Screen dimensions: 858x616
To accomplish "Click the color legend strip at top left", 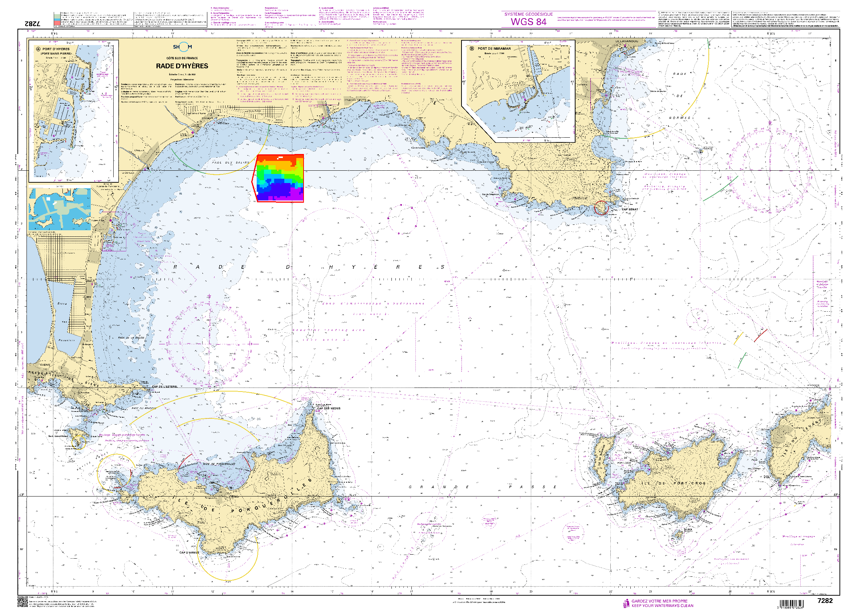I will (57, 20).
